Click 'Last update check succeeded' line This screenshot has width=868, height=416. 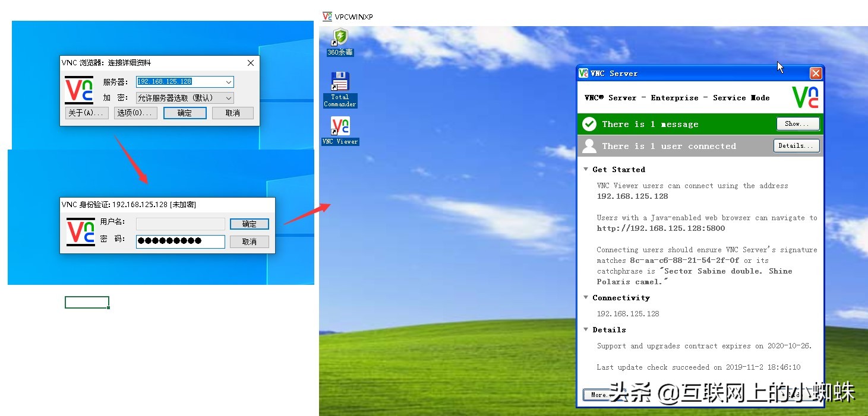click(x=699, y=367)
